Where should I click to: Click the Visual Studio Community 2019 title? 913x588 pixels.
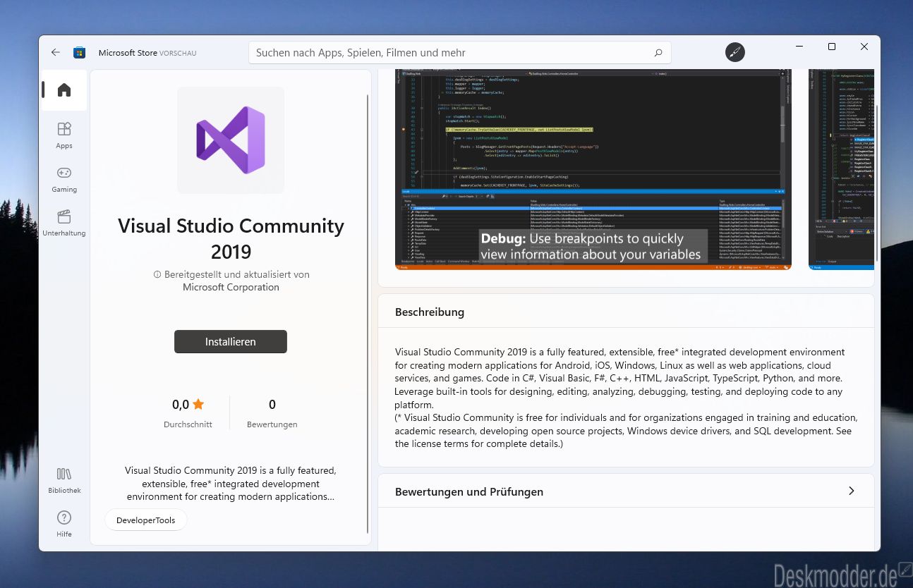pyautogui.click(x=231, y=238)
